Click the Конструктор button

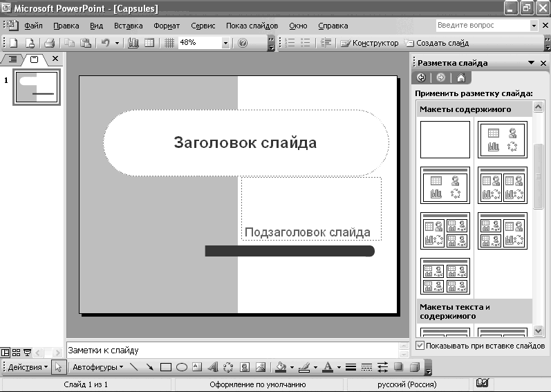click(369, 43)
